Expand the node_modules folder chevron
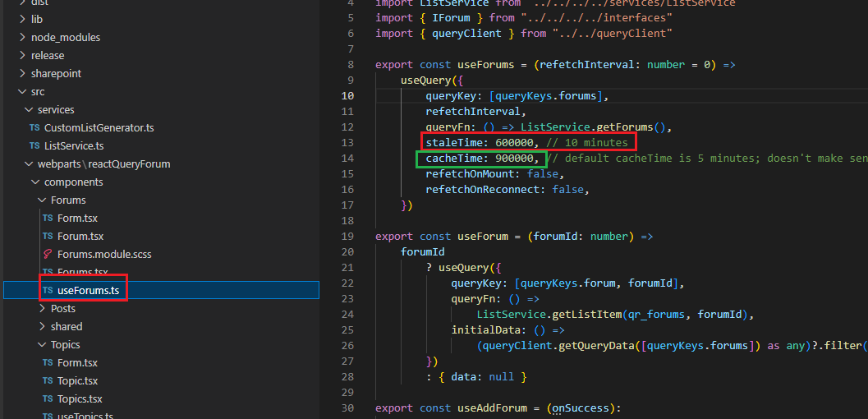 coord(23,37)
